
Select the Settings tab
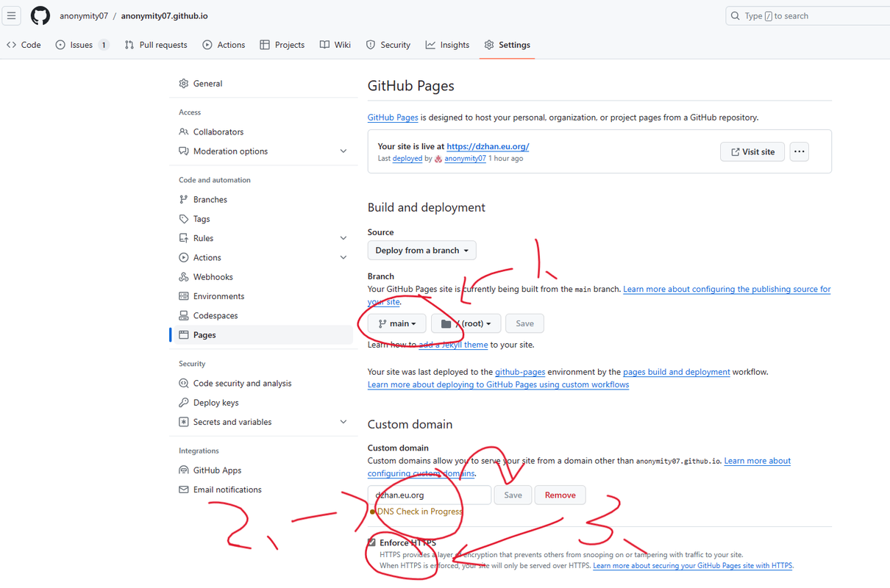507,45
